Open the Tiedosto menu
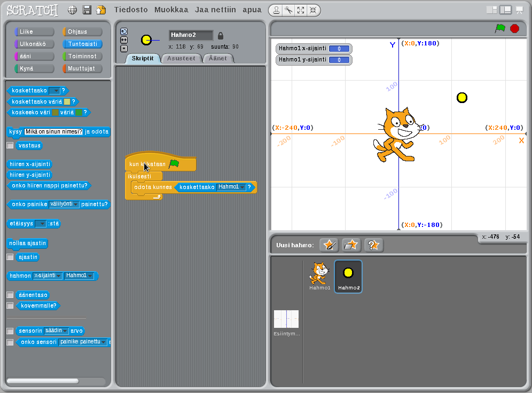Image resolution: width=532 pixels, height=393 pixels. tap(131, 10)
